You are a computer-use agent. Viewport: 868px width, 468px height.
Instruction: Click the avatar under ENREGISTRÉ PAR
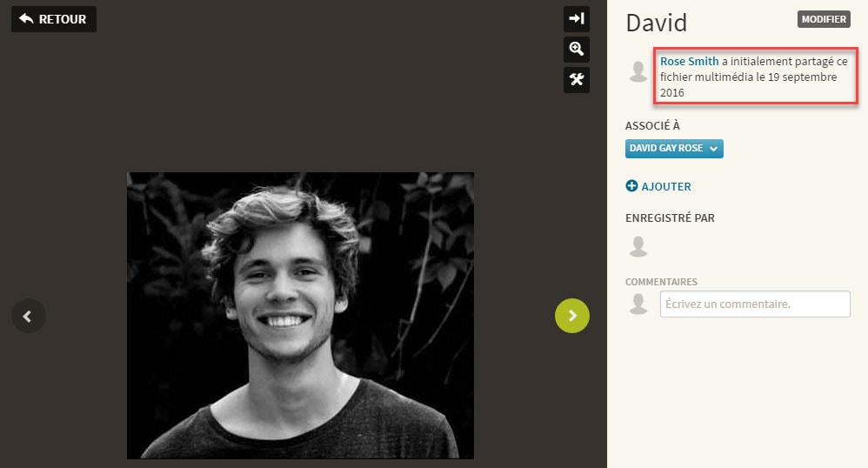(638, 246)
